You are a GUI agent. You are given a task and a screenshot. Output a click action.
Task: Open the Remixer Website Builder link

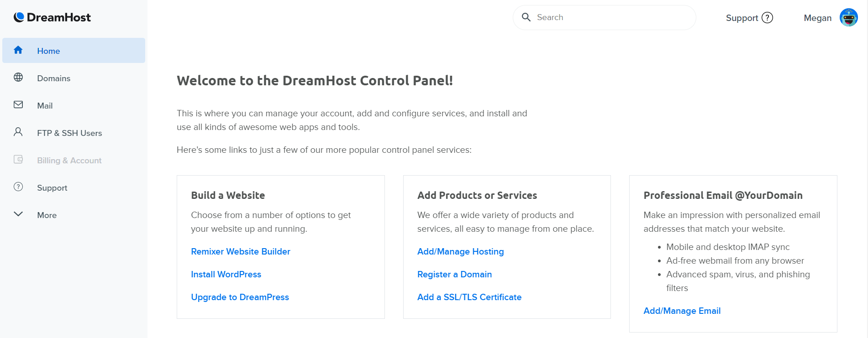click(x=241, y=252)
